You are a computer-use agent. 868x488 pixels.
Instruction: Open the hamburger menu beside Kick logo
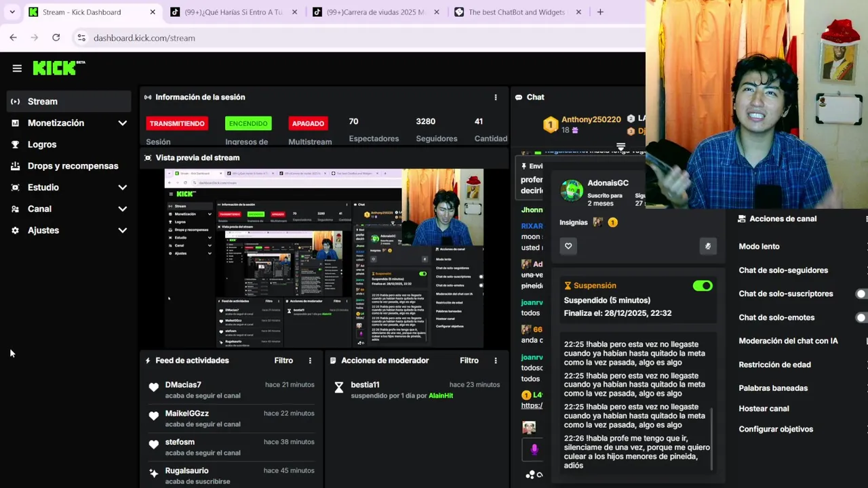[x=17, y=68]
